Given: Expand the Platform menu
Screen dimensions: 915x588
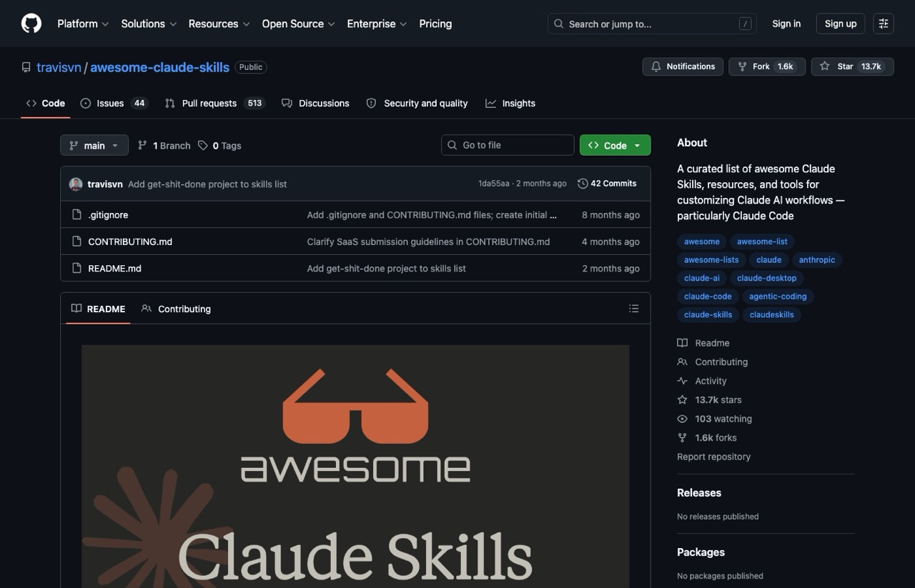Looking at the screenshot, I should (x=83, y=24).
